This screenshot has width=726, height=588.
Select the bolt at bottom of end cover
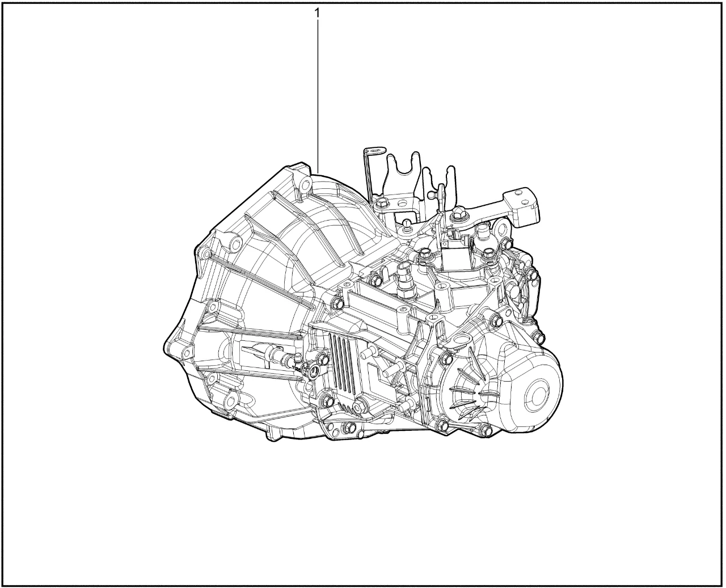485,432
